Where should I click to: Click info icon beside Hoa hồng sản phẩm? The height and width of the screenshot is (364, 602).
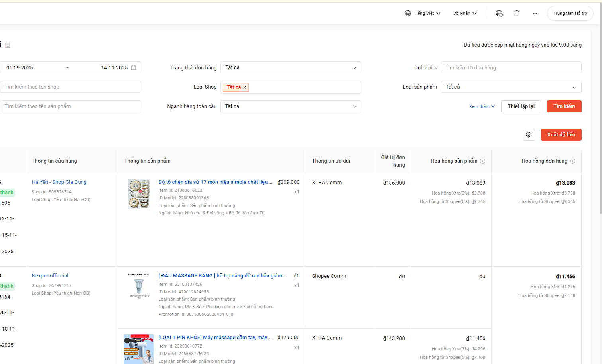(x=482, y=161)
